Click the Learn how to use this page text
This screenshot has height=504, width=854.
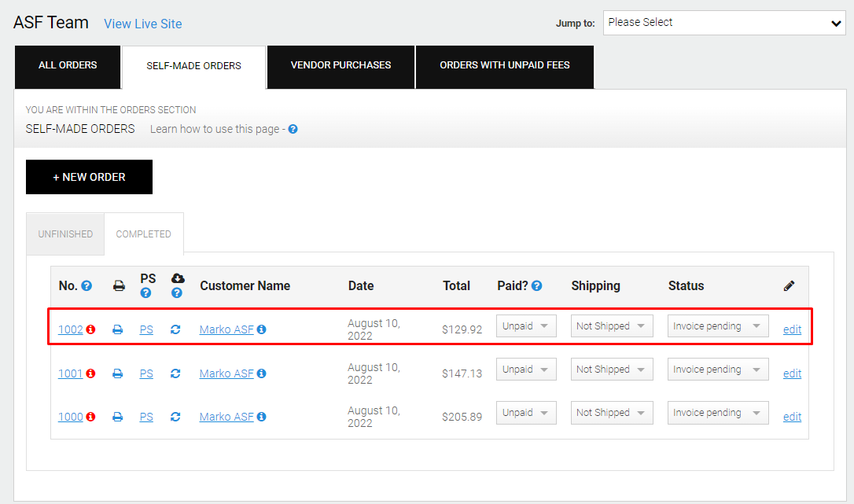215,129
